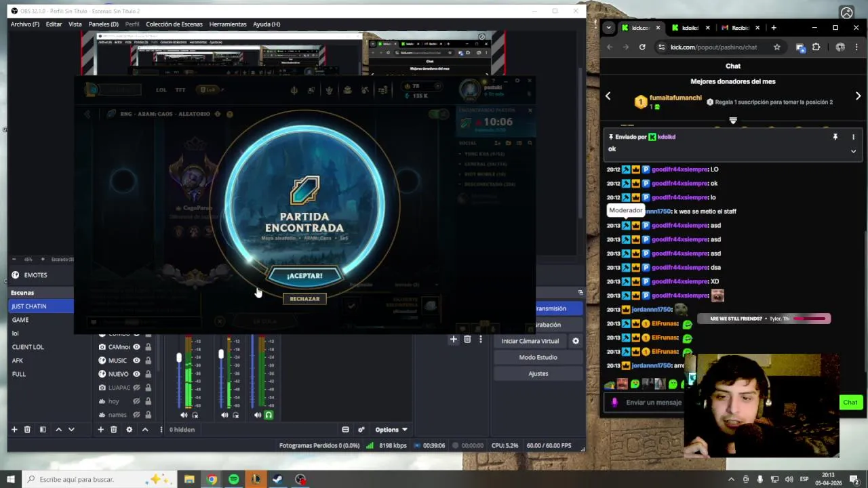Image resolution: width=868 pixels, height=488 pixels.
Task: Add a new scene with the plus icon
Action: pos(14,429)
